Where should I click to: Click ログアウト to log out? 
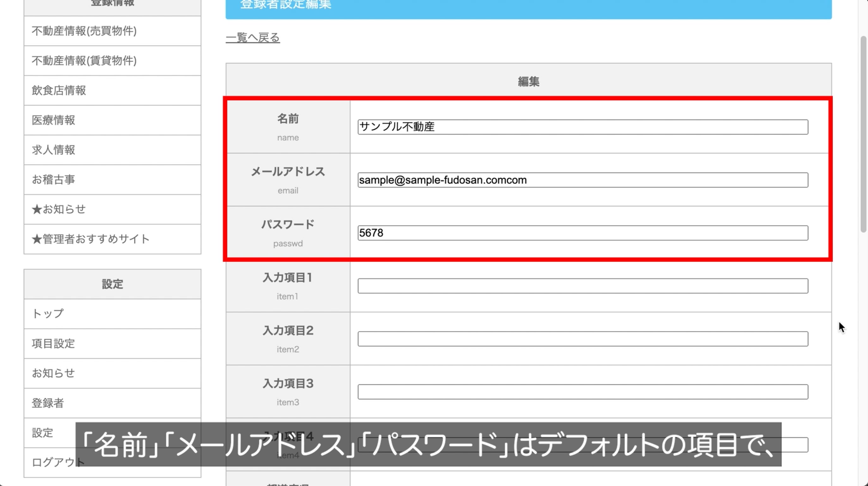tap(112, 462)
